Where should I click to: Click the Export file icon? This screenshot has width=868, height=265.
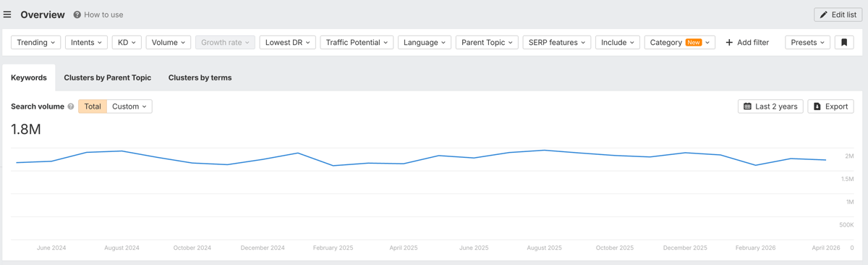click(817, 106)
